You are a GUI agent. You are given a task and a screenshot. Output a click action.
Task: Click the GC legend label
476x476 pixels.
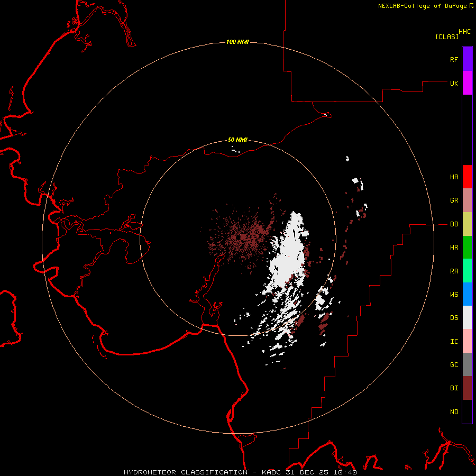[454, 364]
